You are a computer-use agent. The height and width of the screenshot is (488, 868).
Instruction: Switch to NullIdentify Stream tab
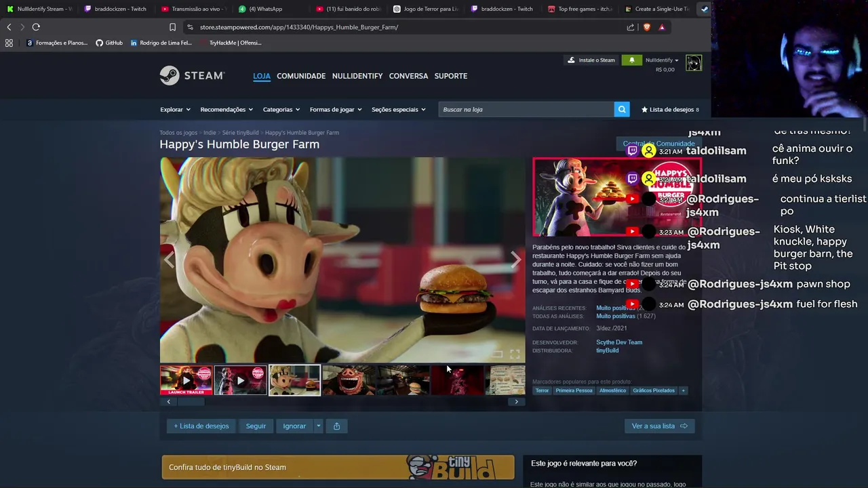pyautogui.click(x=39, y=9)
